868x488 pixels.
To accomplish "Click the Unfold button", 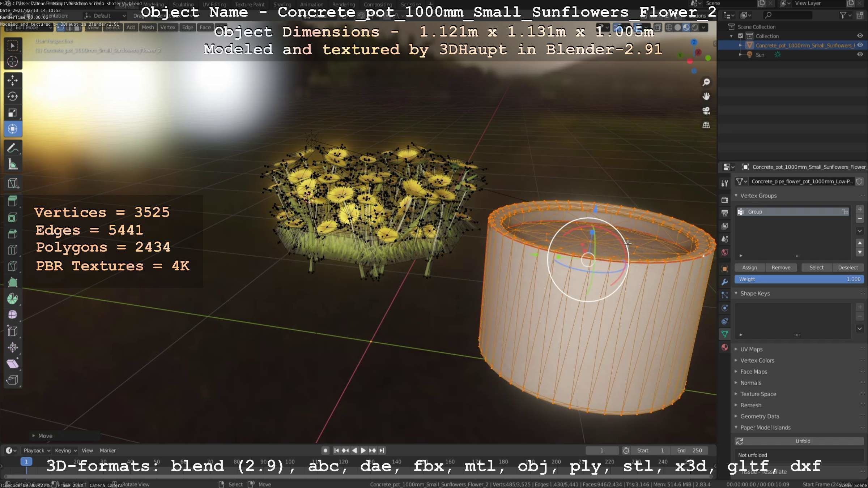I will tap(803, 441).
